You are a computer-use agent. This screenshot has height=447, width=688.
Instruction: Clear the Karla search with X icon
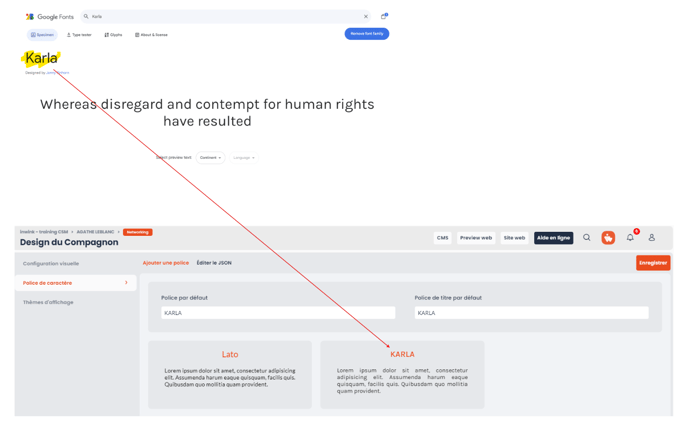point(366,16)
